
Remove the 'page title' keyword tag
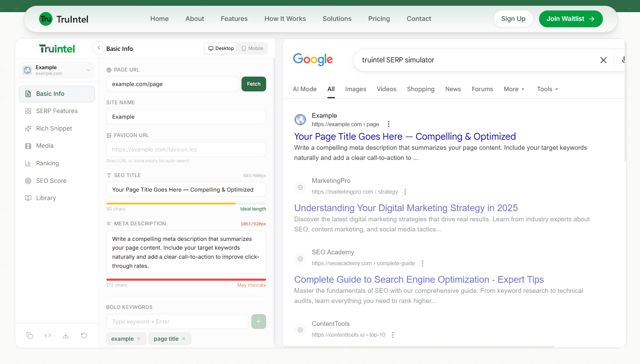coord(184,339)
